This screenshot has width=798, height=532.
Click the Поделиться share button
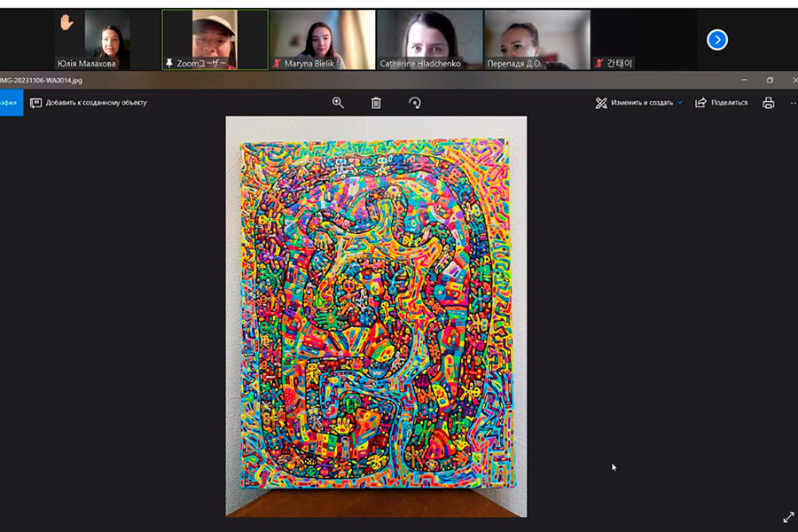tap(722, 103)
